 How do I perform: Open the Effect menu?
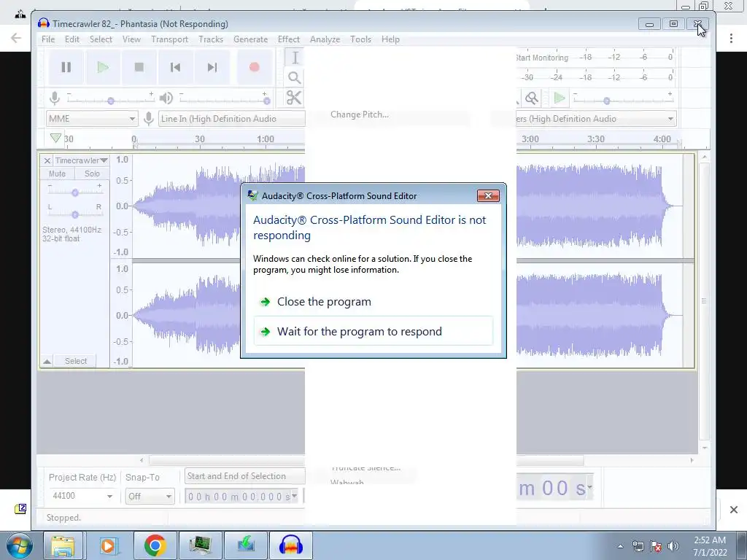pos(289,39)
